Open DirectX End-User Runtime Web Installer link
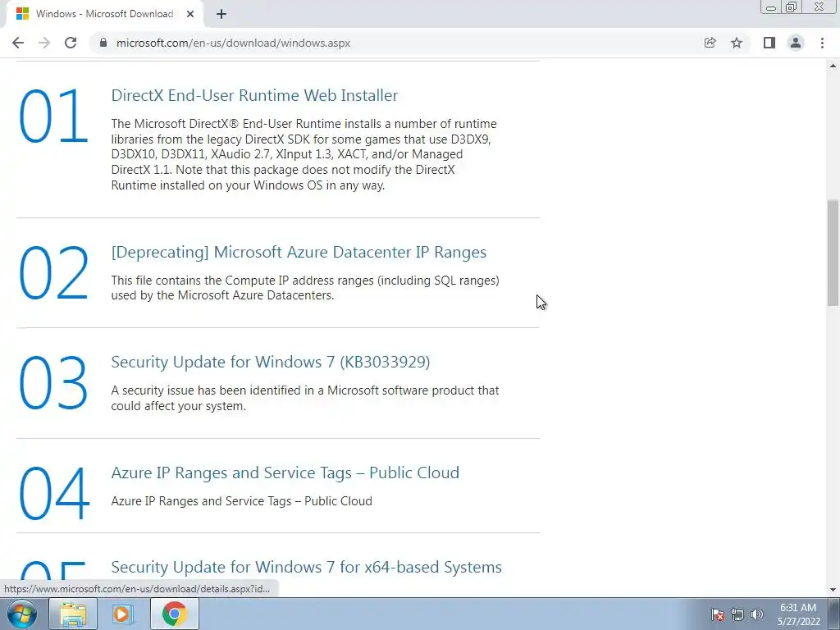 coord(254,95)
